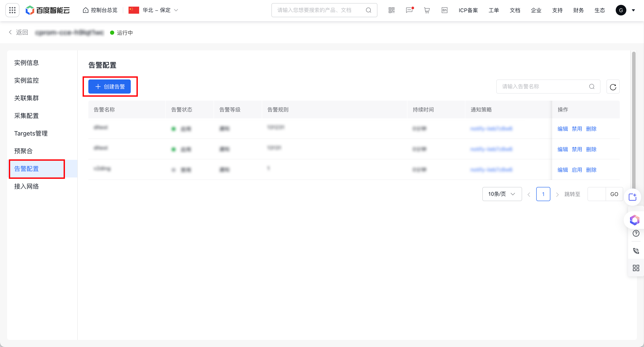Image resolution: width=644 pixels, height=347 pixels.
Task: Expand the 华北 - 保定 region dropdown
Action: coord(153,10)
